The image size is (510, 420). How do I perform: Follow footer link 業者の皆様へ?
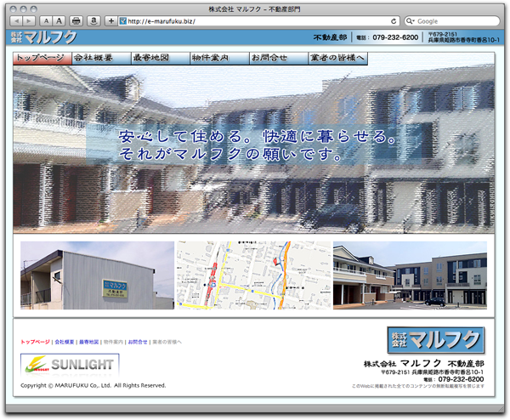[167, 342]
